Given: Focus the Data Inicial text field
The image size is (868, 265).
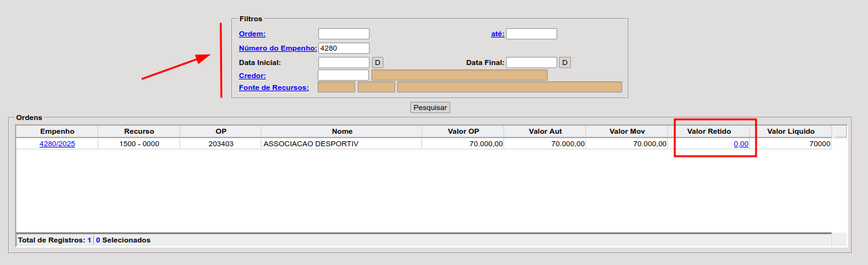Looking at the screenshot, I should (343, 62).
